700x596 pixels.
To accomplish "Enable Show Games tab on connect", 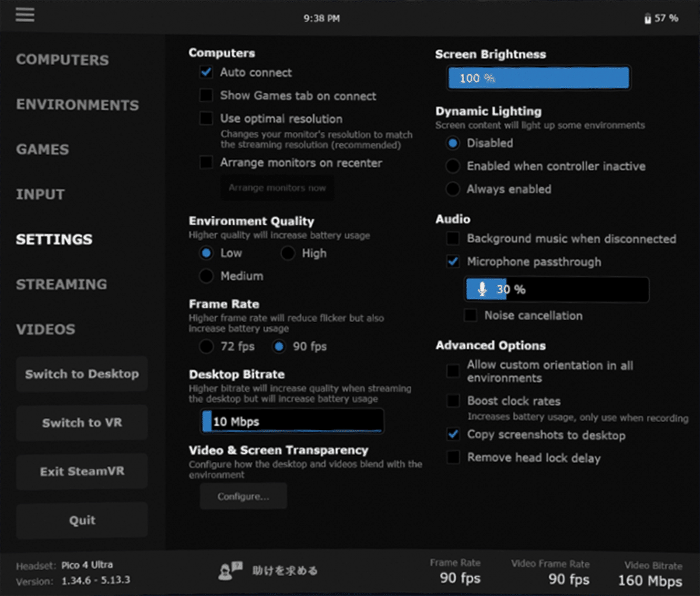I will click(x=206, y=95).
